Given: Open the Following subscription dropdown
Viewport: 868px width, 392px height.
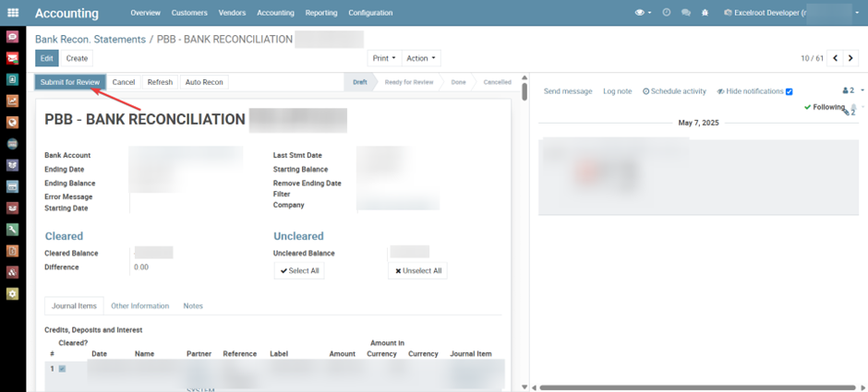Looking at the screenshot, I should click(825, 107).
